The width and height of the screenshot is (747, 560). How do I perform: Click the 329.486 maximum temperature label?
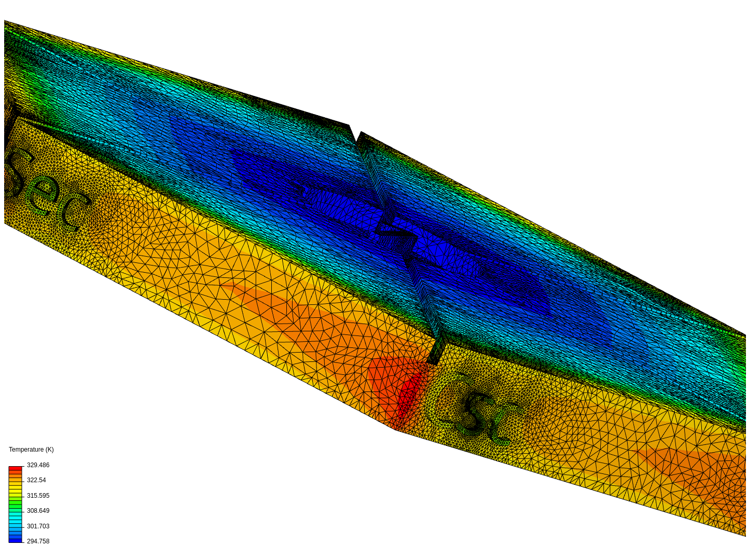point(38,465)
